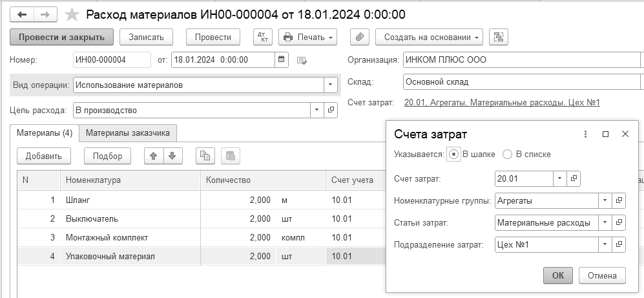The width and height of the screenshot is (644, 298).
Task: Click Провести и закрыть button
Action: pyautogui.click(x=61, y=37)
